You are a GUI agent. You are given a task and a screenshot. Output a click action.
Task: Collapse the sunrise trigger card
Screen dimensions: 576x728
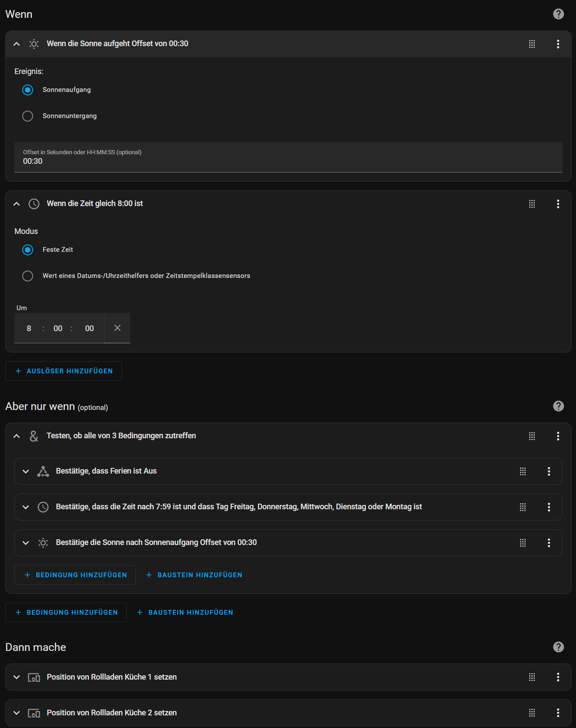coord(17,44)
